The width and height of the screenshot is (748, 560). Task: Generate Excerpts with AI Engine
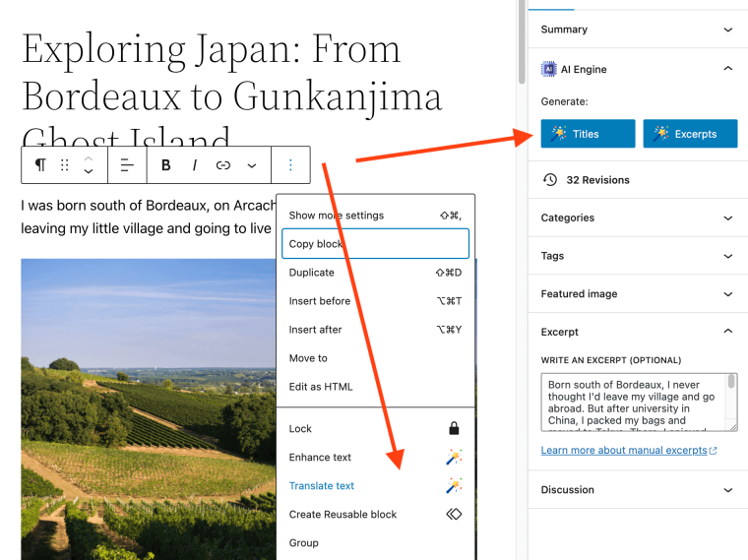tap(690, 134)
